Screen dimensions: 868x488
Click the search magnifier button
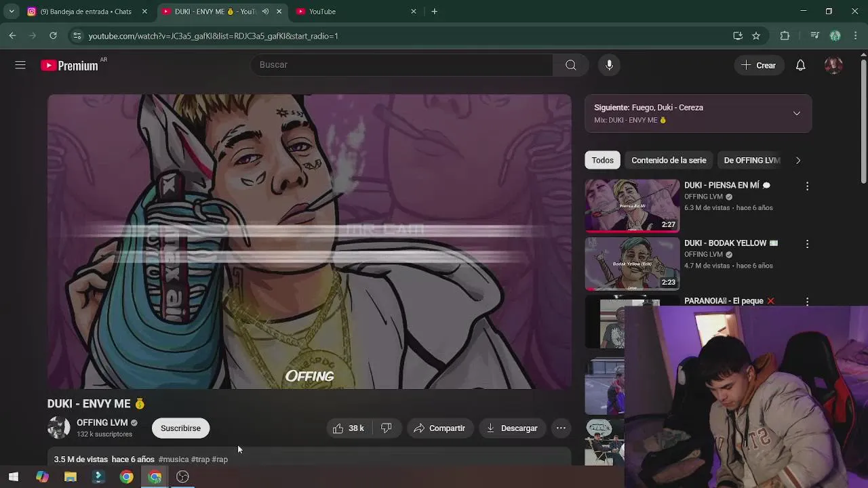pos(571,65)
